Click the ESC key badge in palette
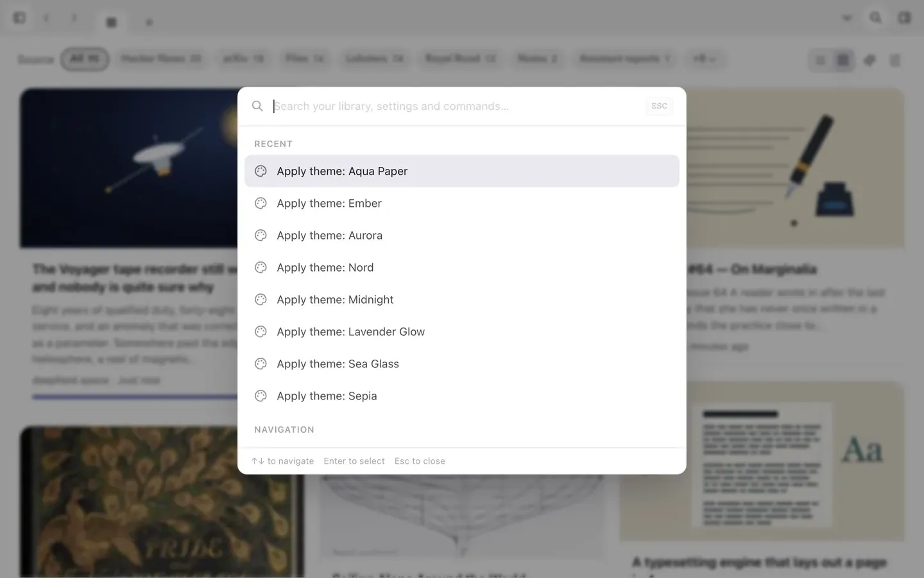The height and width of the screenshot is (578, 924). [659, 106]
